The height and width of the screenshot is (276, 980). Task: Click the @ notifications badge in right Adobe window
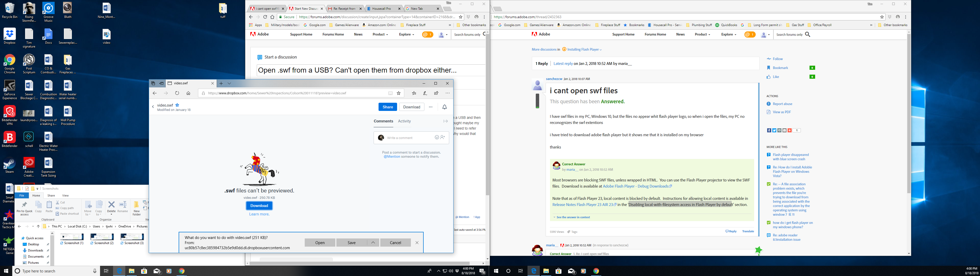click(750, 34)
